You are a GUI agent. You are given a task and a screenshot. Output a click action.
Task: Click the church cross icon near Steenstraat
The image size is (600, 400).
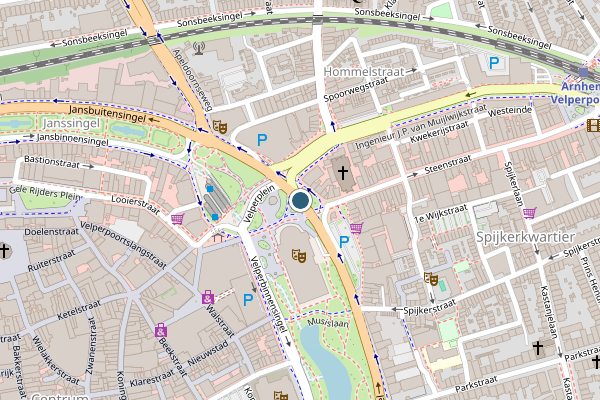tap(343, 173)
